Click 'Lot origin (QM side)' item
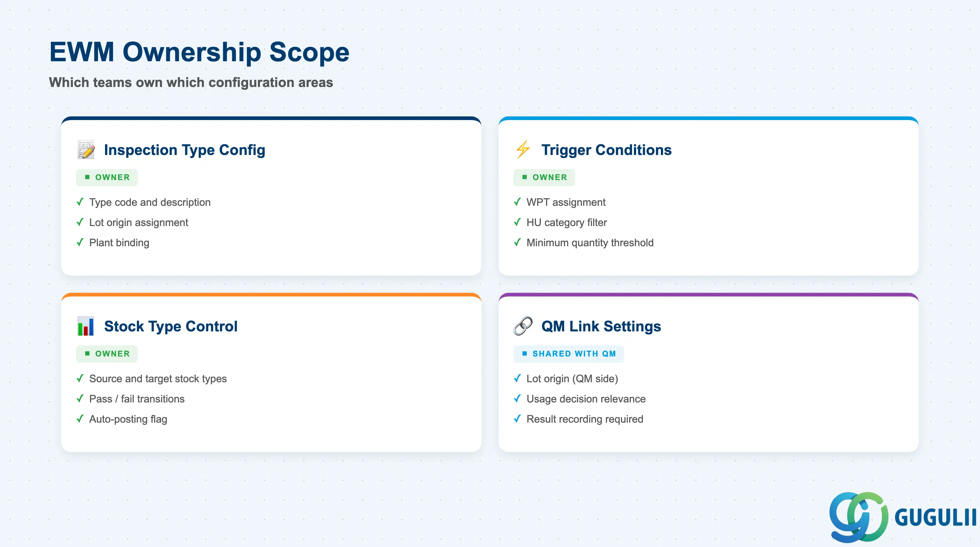The width and height of the screenshot is (980, 547). tap(566, 379)
